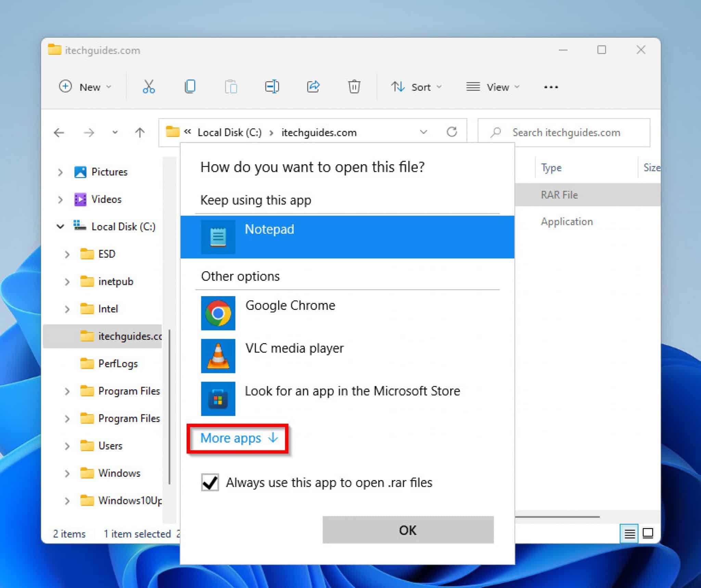Click the More apps link

(238, 438)
